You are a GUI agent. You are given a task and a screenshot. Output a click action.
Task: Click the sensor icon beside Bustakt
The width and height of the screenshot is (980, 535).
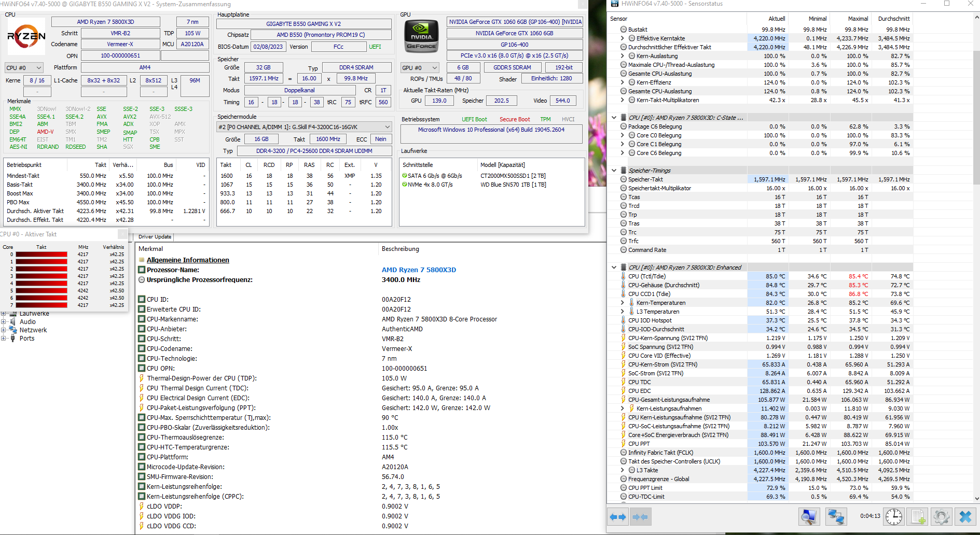coord(624,30)
